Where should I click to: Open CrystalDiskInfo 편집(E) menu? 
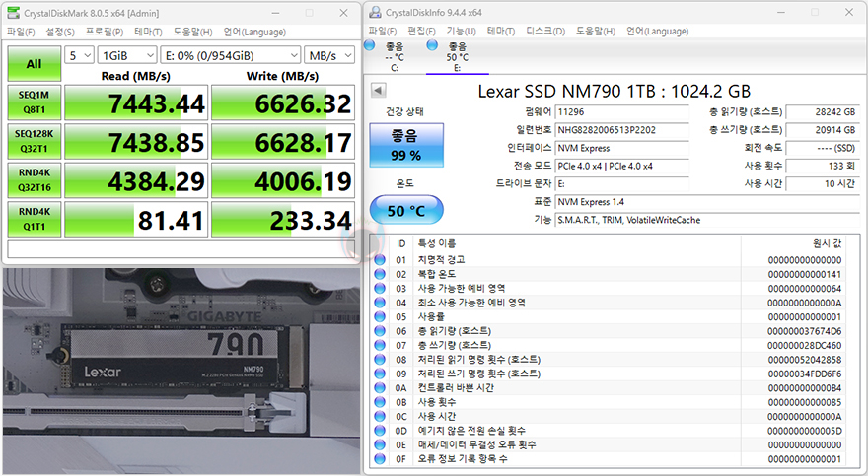pyautogui.click(x=422, y=31)
